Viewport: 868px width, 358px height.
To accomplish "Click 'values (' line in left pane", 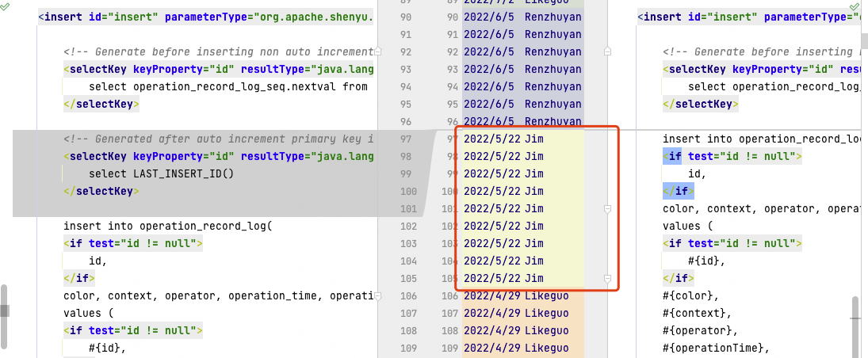I will (x=89, y=313).
